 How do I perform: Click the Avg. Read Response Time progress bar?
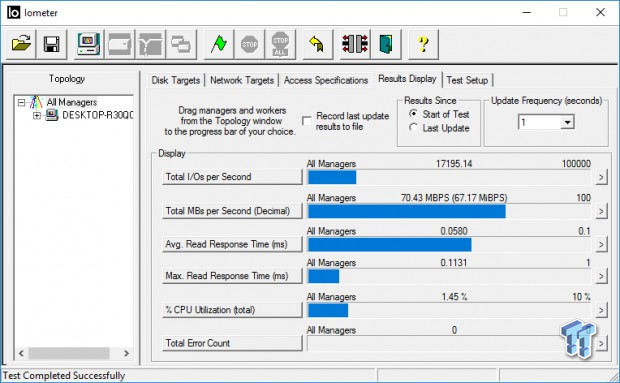point(449,245)
